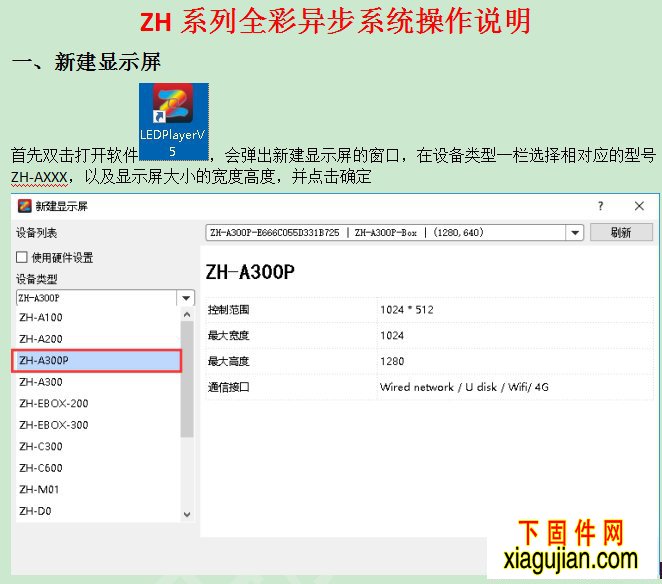Click the 一、新建显示屏 section heading

86,62
